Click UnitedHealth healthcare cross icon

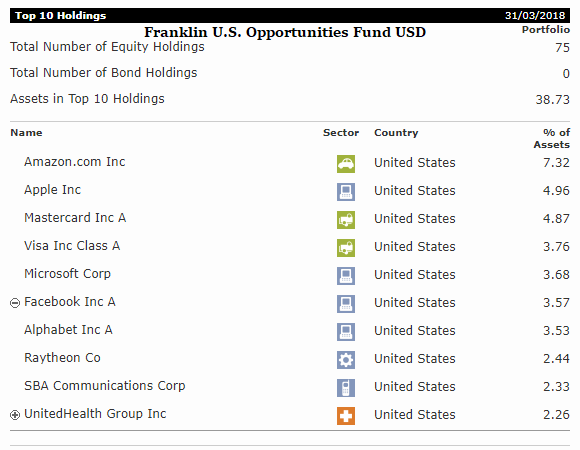[346, 416]
